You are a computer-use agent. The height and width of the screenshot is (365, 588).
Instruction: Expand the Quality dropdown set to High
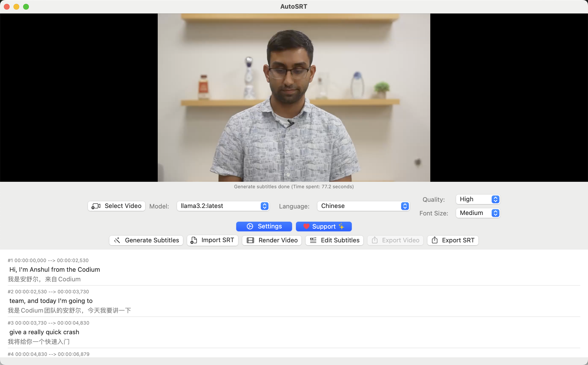click(x=477, y=199)
